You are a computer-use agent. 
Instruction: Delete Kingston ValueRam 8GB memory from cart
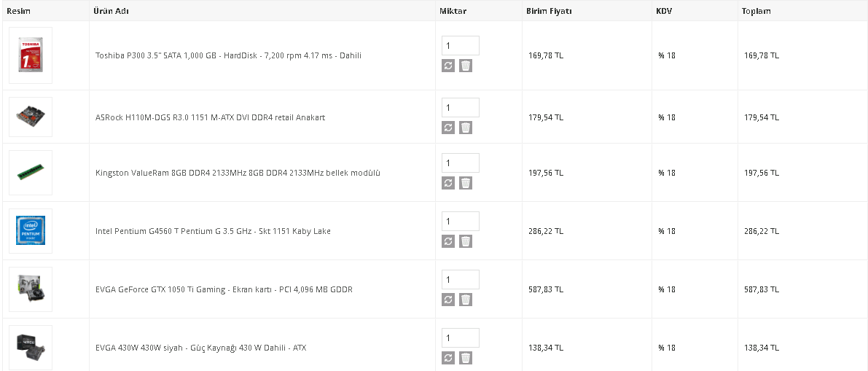[x=466, y=183]
